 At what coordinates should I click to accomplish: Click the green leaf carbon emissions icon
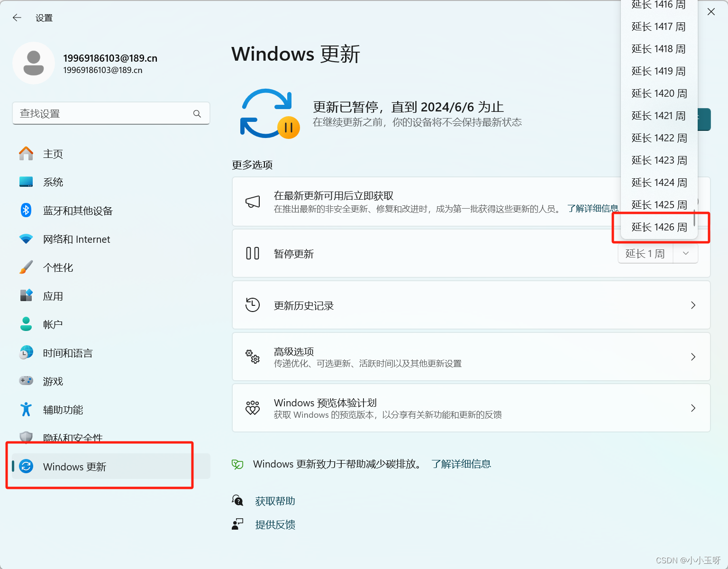[237, 464]
